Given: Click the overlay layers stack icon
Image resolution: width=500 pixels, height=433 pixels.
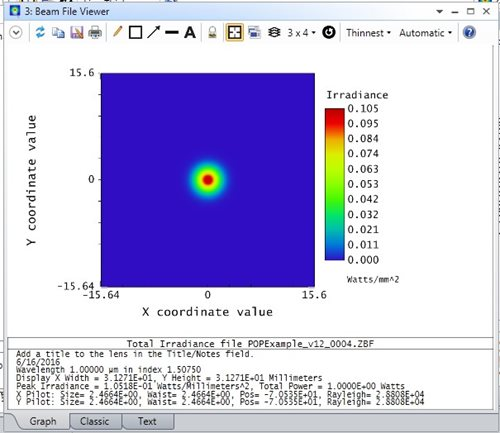Looking at the screenshot, I should click(x=274, y=32).
